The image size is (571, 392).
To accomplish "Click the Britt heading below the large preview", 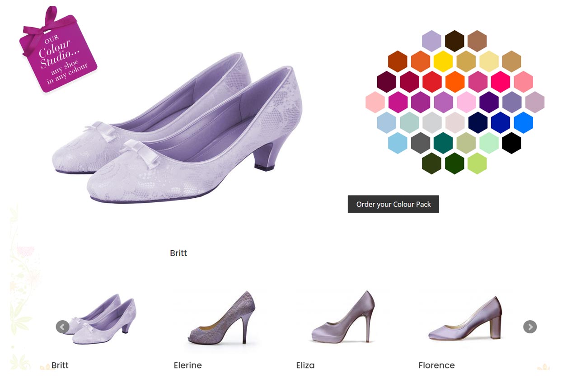I will (x=178, y=253).
